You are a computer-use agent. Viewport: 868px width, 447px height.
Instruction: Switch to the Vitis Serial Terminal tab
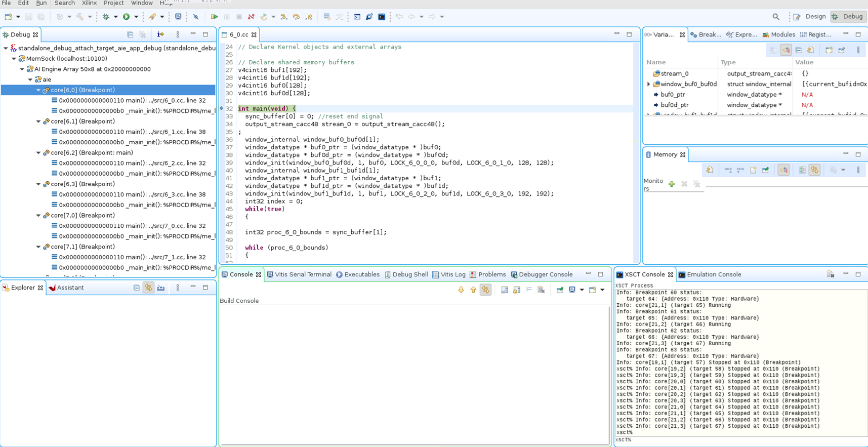click(x=299, y=274)
